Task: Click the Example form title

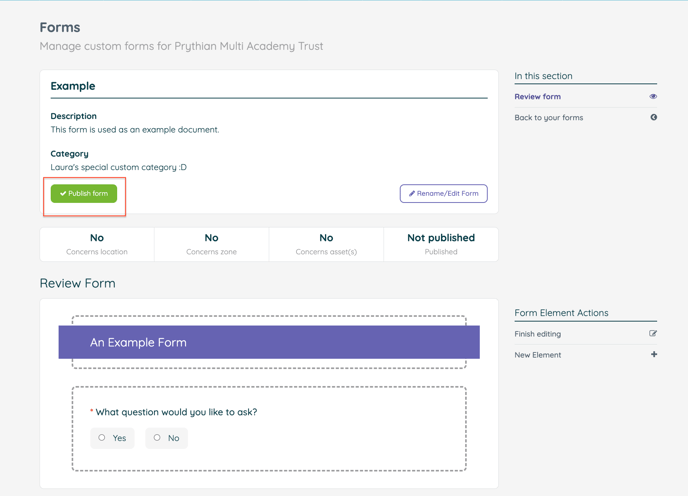Action: coord(73,86)
